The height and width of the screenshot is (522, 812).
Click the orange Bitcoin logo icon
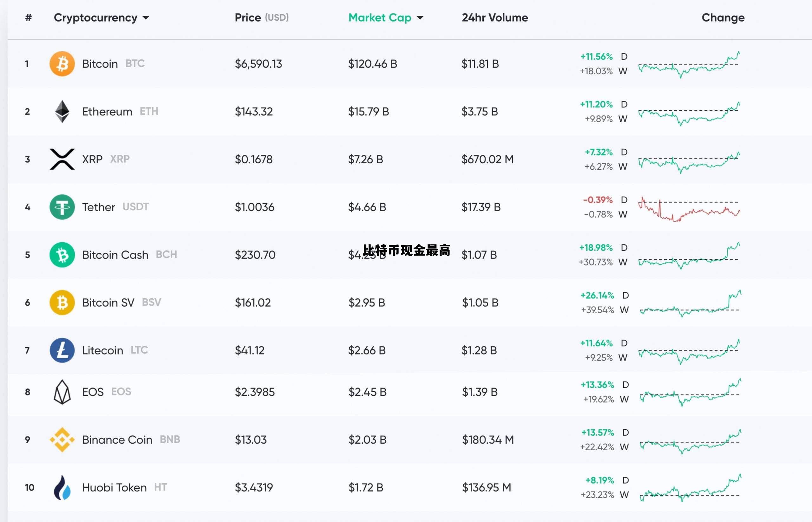point(62,64)
